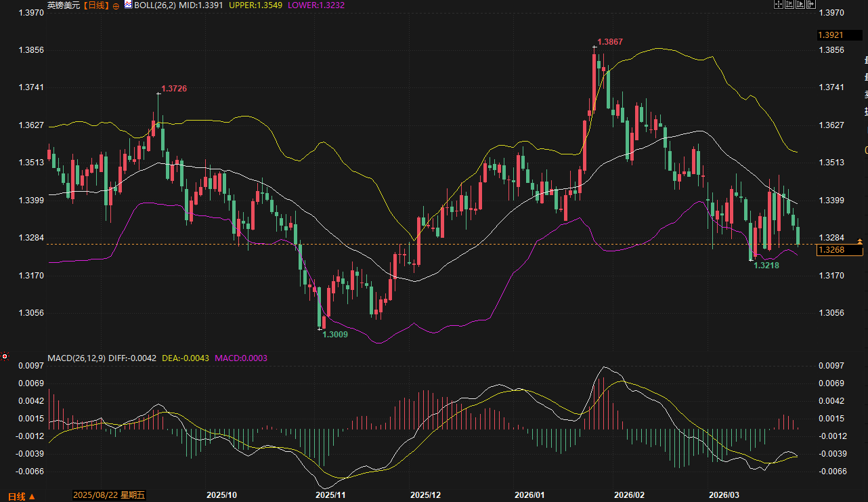This screenshot has height=502, width=868.
Task: Click the crosshair cursor icon at top right
Action: pyautogui.click(x=778, y=5)
